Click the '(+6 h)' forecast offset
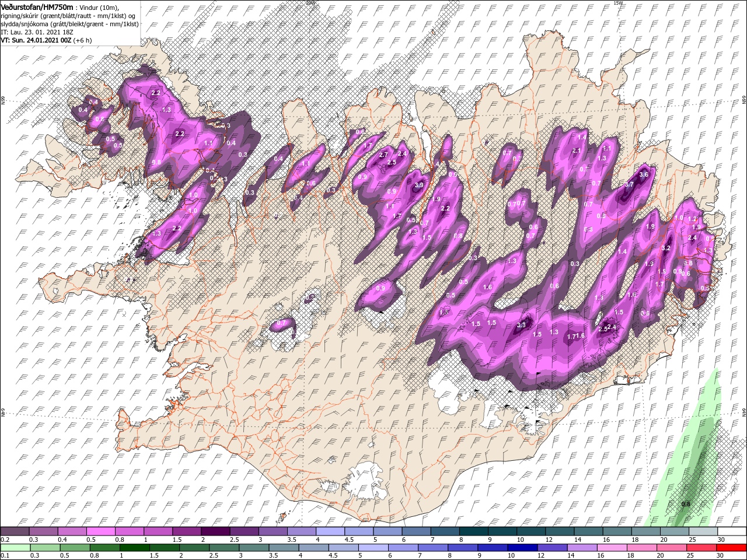Image resolution: width=747 pixels, height=560 pixels. coord(83,40)
